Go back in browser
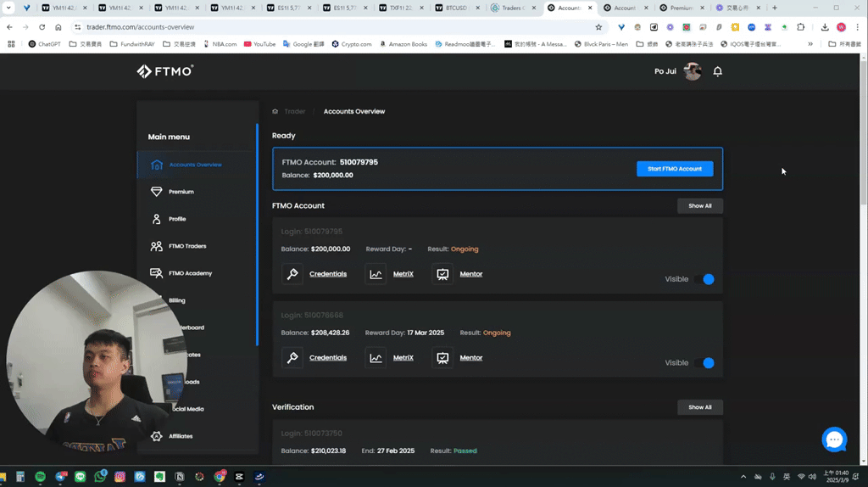The height and width of the screenshot is (487, 868). click(x=9, y=26)
